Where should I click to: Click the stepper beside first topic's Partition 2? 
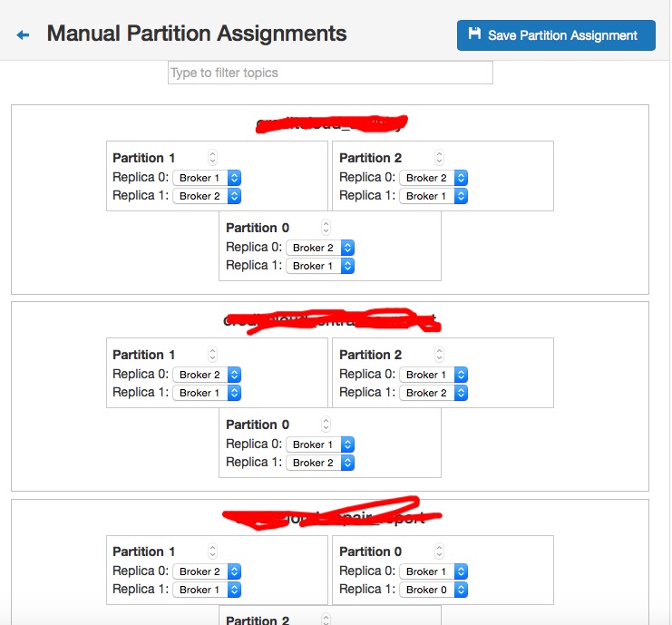tap(439, 158)
